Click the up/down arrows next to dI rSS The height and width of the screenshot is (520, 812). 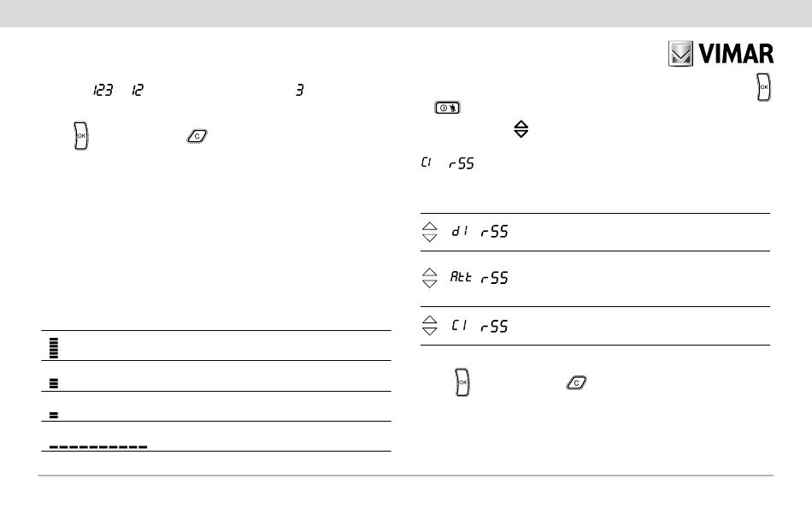click(x=429, y=232)
